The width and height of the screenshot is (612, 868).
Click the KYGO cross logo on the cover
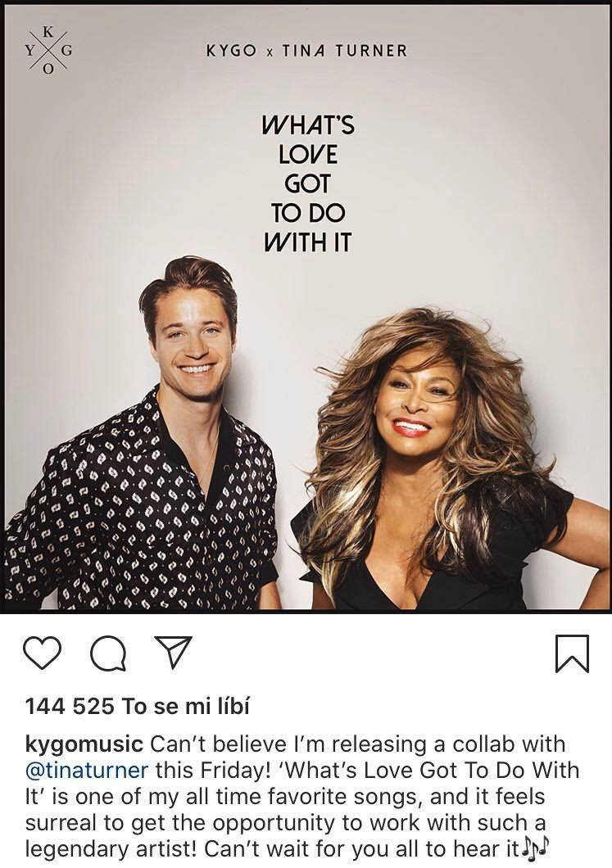48,51
